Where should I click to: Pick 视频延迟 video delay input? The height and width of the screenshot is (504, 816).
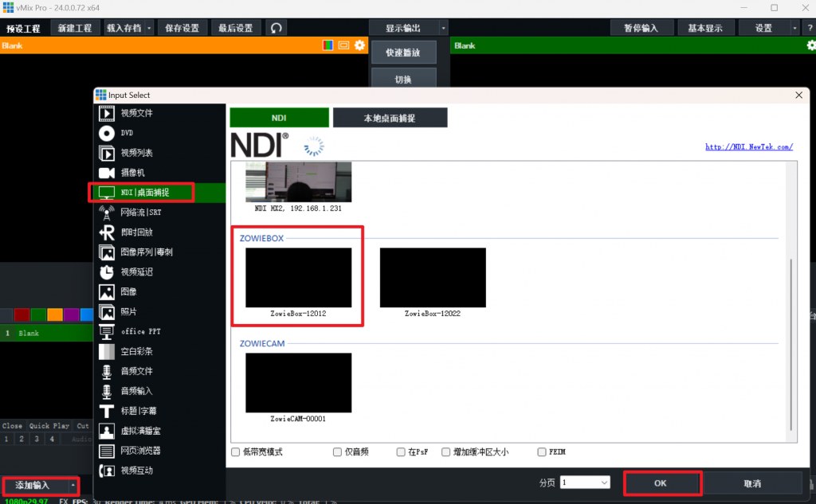(159, 272)
